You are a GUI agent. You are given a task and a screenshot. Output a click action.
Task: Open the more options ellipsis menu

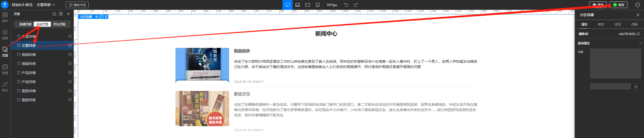click(x=638, y=5)
